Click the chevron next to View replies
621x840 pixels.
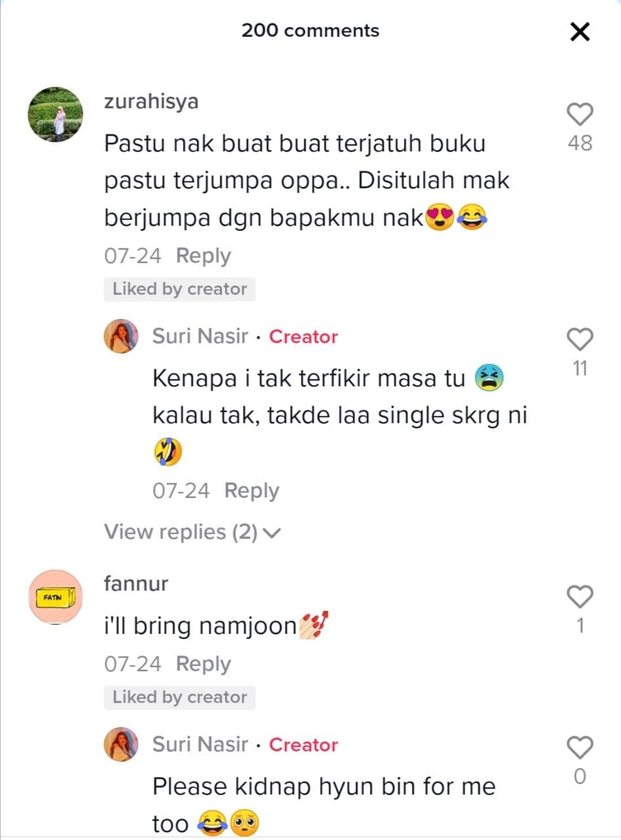point(271,534)
